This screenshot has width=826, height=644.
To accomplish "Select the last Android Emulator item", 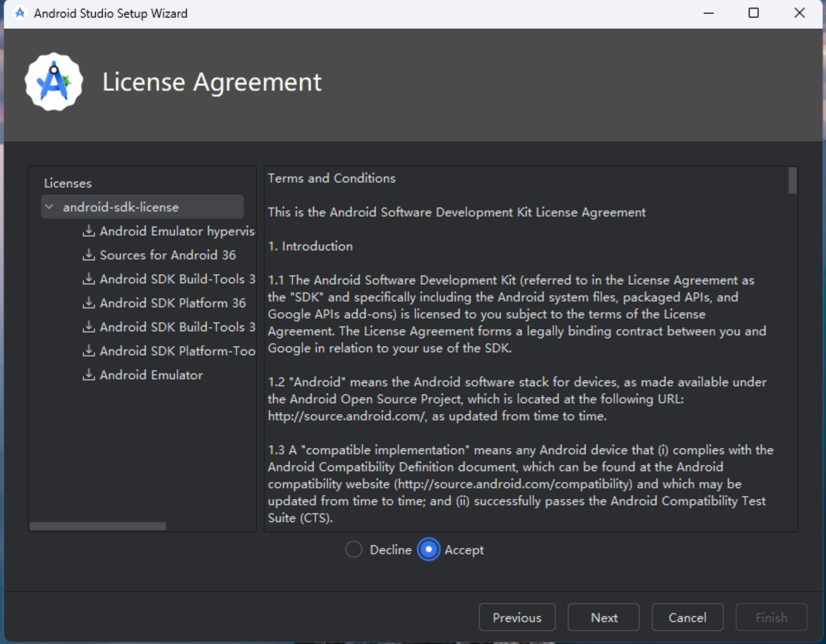I will 151,374.
